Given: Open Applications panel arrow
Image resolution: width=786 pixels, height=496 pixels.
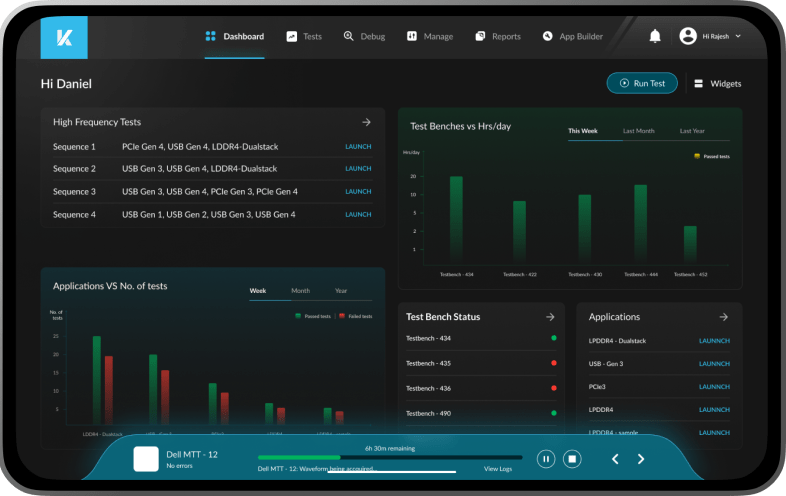Looking at the screenshot, I should click(723, 317).
